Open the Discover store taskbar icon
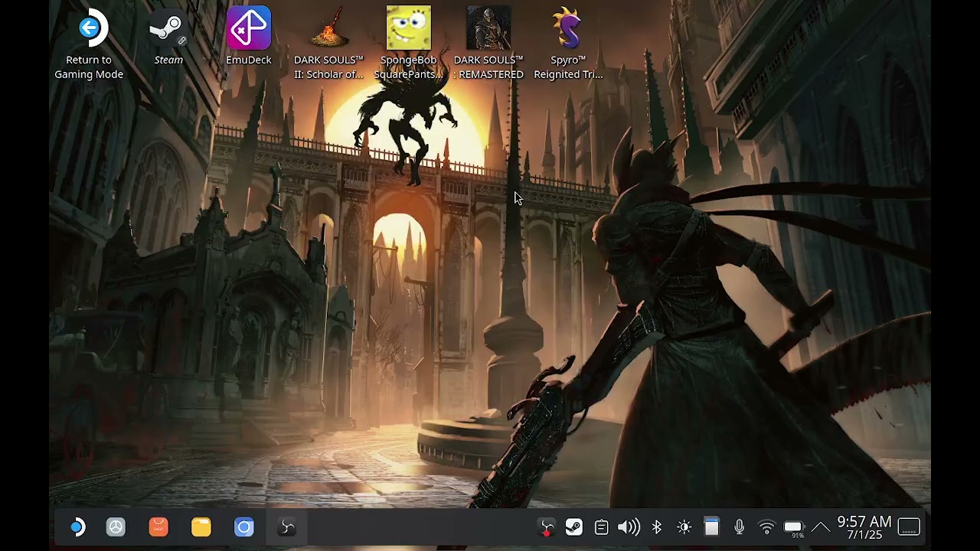 coord(158,527)
